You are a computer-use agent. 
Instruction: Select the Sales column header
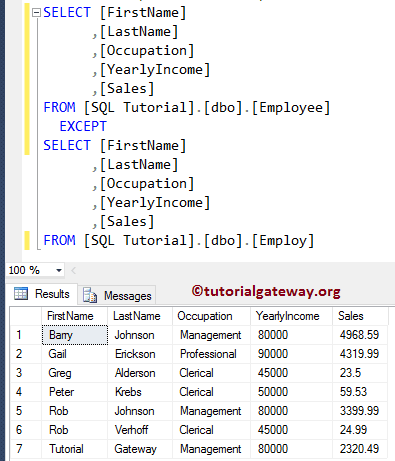(x=360, y=316)
